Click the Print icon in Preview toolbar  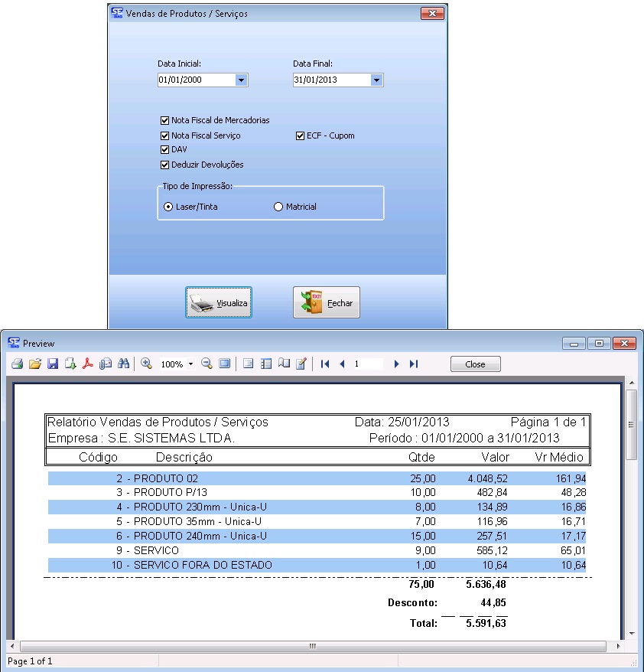(x=17, y=364)
